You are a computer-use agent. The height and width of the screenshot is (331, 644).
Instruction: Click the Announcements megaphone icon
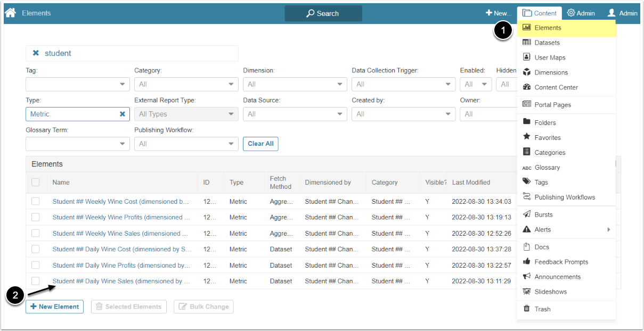pyautogui.click(x=527, y=277)
